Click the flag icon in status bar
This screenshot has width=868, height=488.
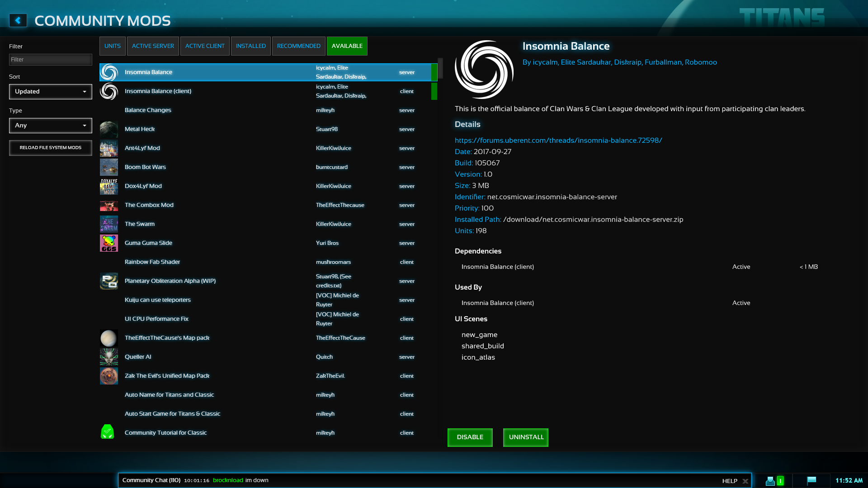[x=811, y=480]
